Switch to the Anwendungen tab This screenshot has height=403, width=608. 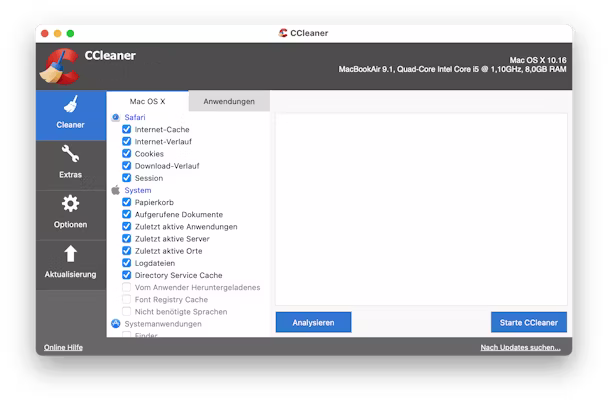[x=229, y=102]
